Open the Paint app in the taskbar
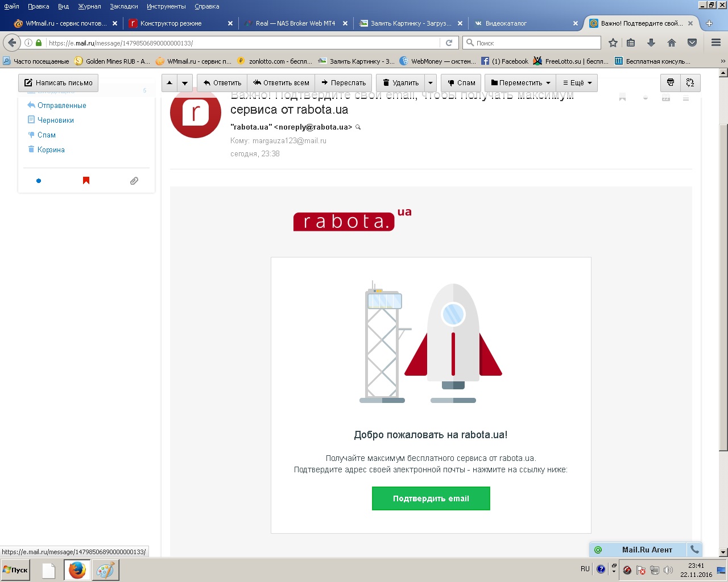728x582 pixels. pyautogui.click(x=105, y=570)
